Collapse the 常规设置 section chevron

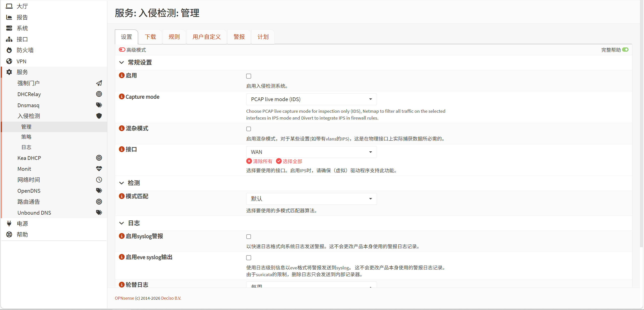coord(122,62)
